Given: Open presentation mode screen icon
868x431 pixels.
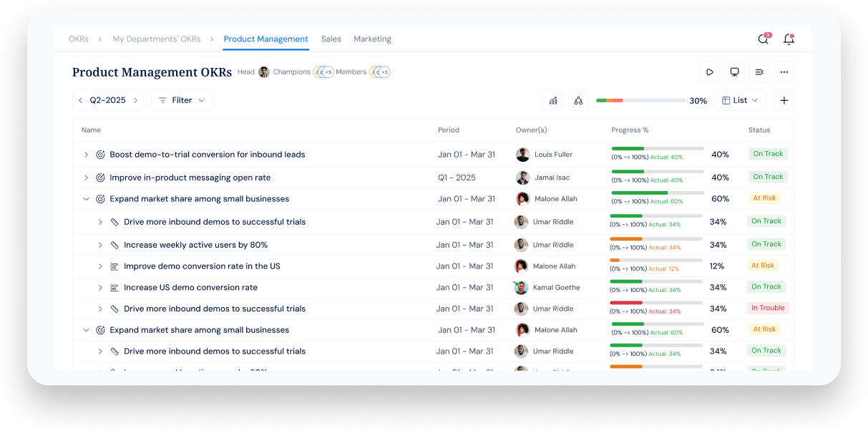Looking at the screenshot, I should (734, 72).
